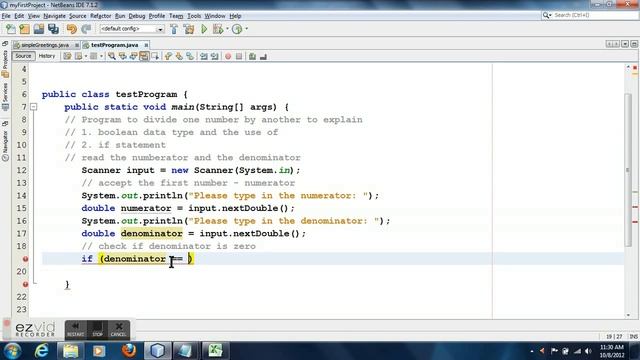This screenshot has width=640, height=360.
Task: Click the error marker on line 19
Action: tap(25, 259)
